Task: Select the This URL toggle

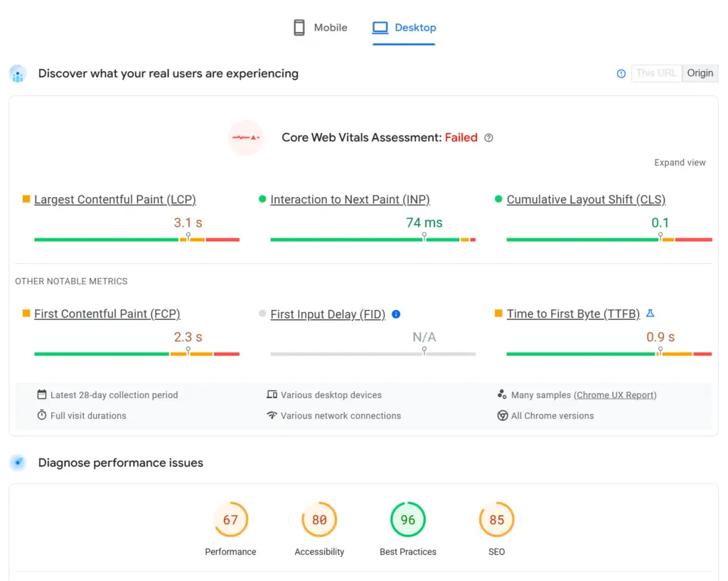Action: click(x=655, y=73)
